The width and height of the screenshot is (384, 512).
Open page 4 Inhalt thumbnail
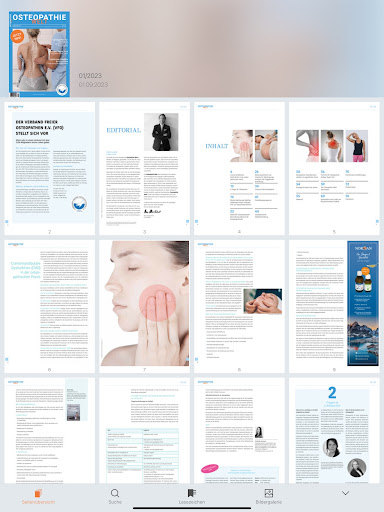239,168
